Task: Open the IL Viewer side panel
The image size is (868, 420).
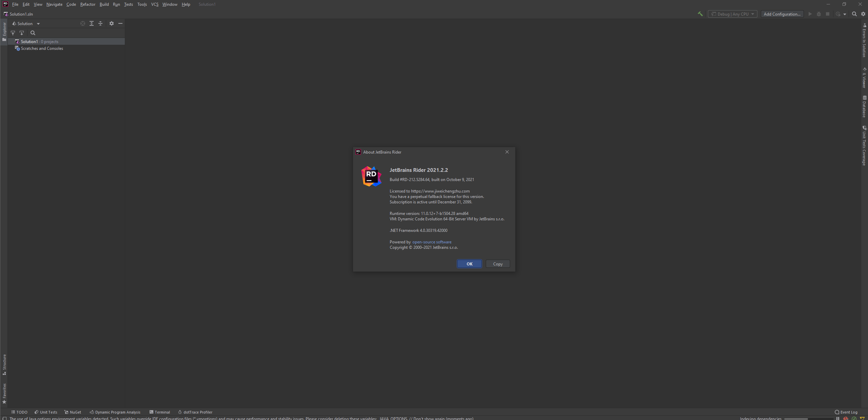Action: 864,78
